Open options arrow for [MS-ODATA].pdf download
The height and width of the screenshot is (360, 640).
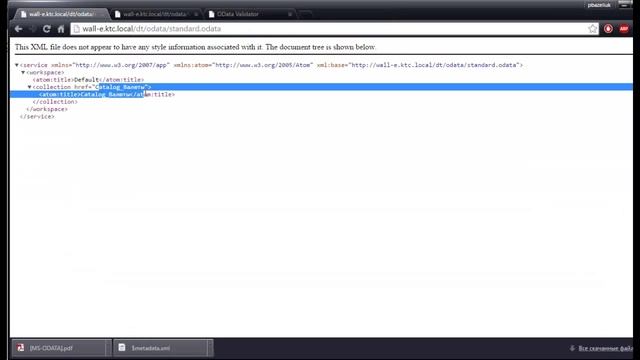click(x=109, y=348)
